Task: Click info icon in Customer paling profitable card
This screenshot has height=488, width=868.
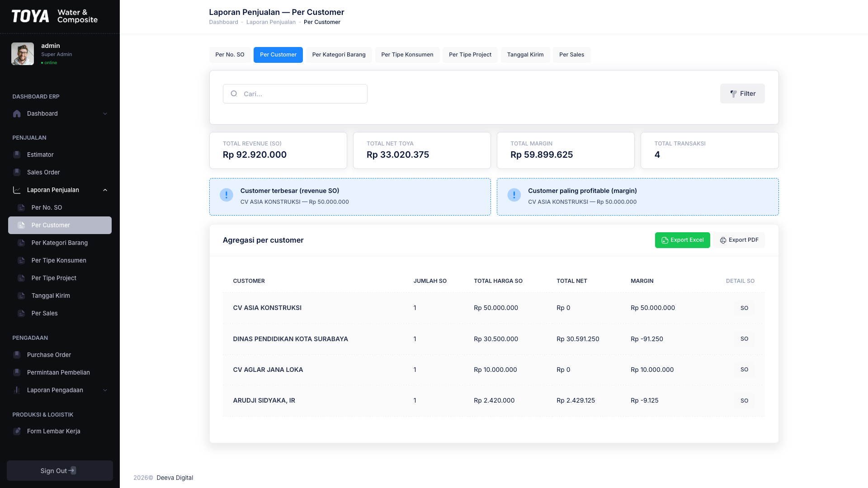Action: (514, 195)
